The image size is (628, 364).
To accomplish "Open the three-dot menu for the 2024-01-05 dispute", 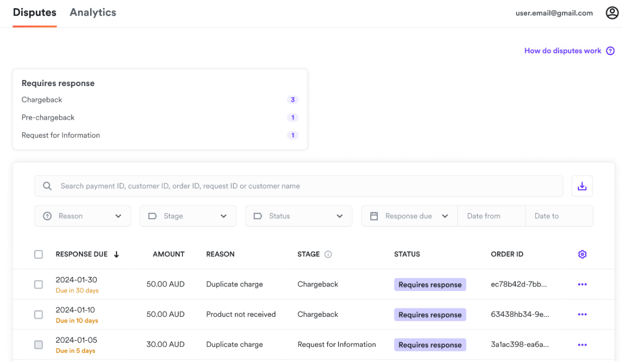I will 582,345.
